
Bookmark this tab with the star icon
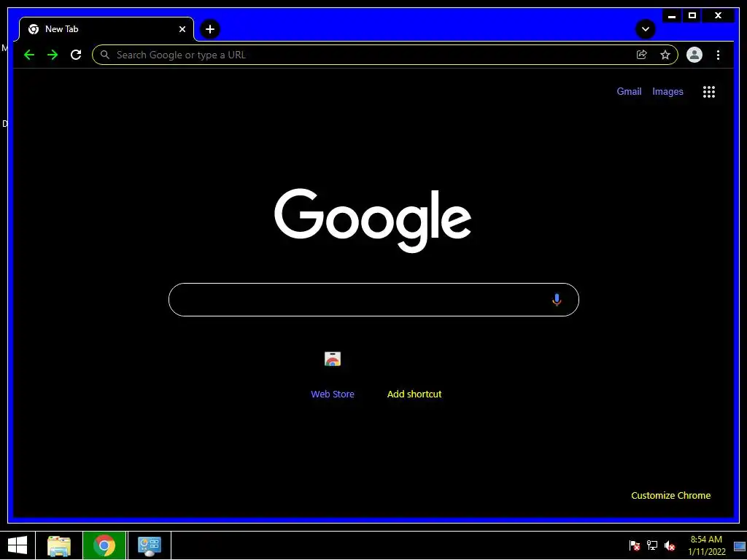click(665, 55)
